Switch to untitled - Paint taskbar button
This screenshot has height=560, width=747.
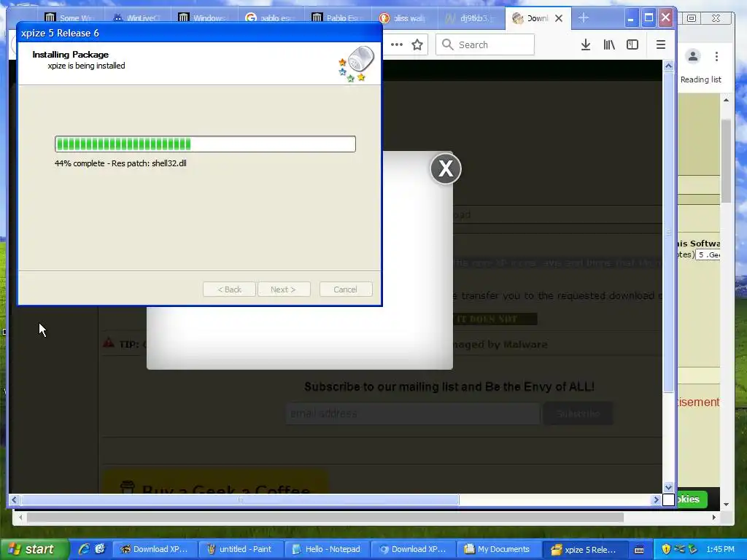241,549
